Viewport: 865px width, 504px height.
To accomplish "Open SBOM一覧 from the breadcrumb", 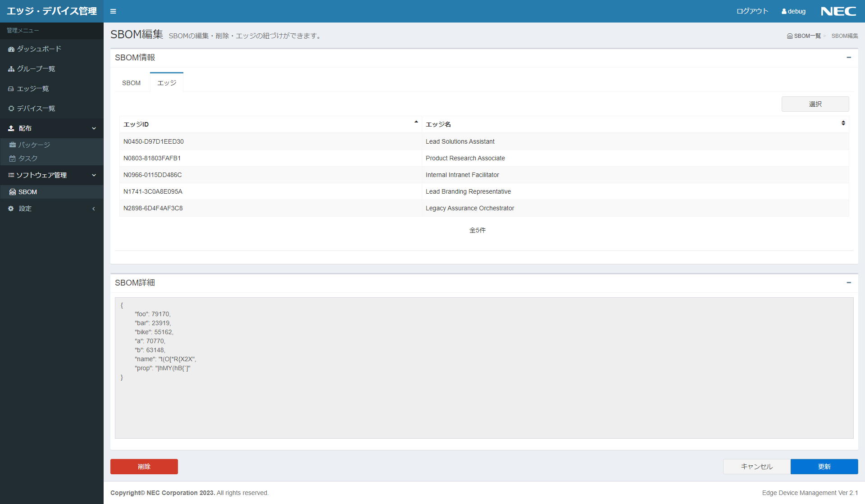I will (x=806, y=36).
